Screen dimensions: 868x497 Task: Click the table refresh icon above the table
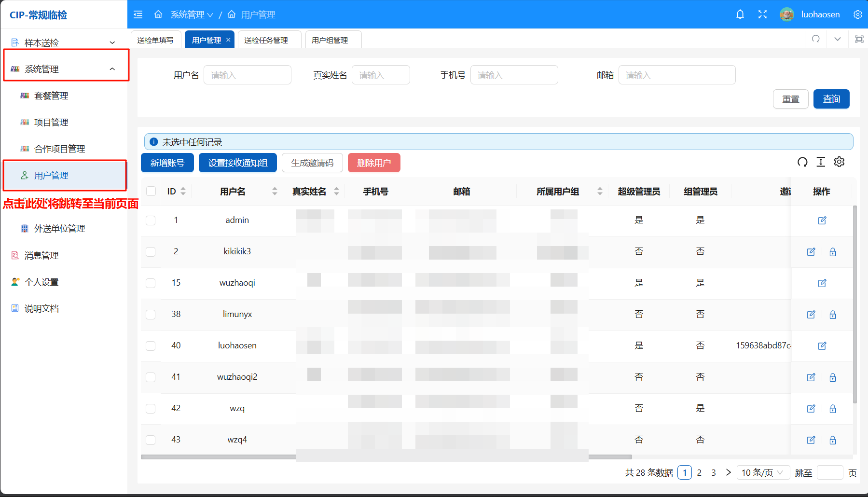(x=802, y=162)
